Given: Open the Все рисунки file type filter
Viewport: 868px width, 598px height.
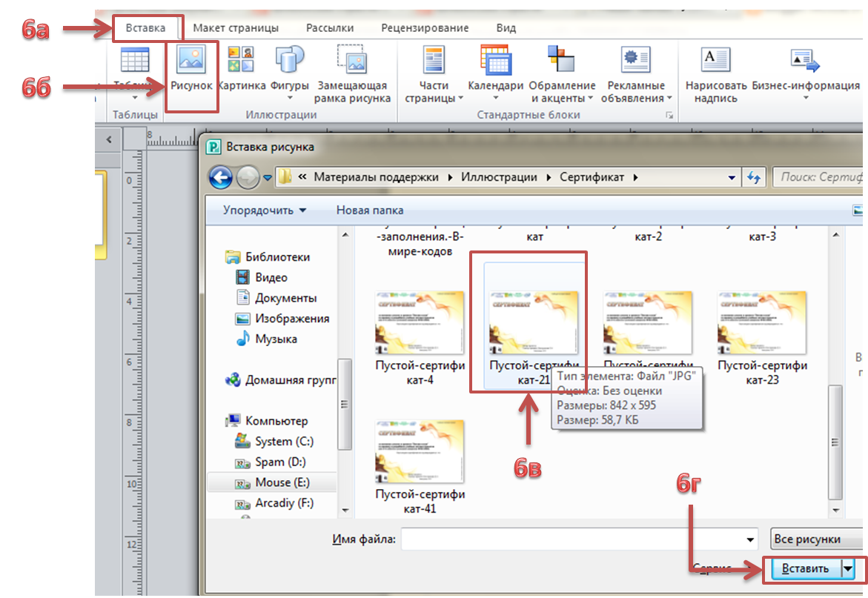Looking at the screenshot, I should [x=816, y=539].
